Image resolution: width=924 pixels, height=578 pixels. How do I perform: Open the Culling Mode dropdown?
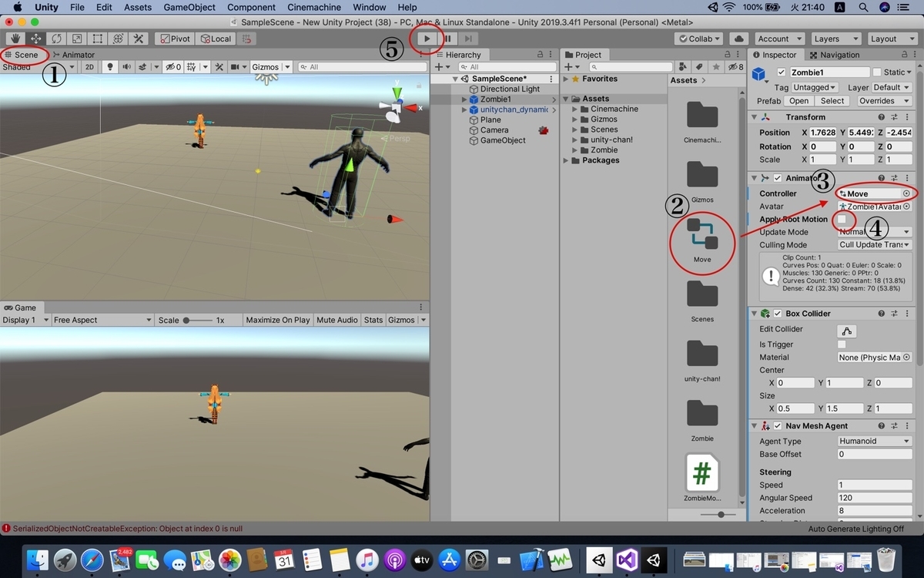(875, 245)
